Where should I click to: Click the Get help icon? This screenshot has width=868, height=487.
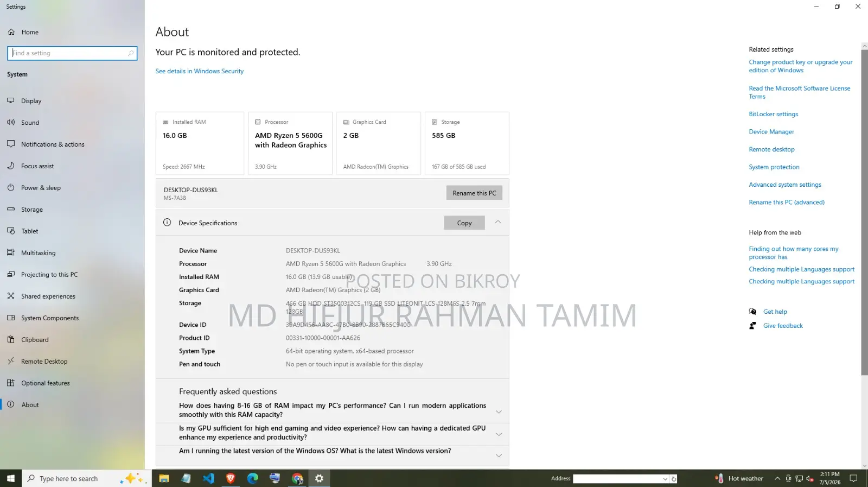click(x=753, y=312)
